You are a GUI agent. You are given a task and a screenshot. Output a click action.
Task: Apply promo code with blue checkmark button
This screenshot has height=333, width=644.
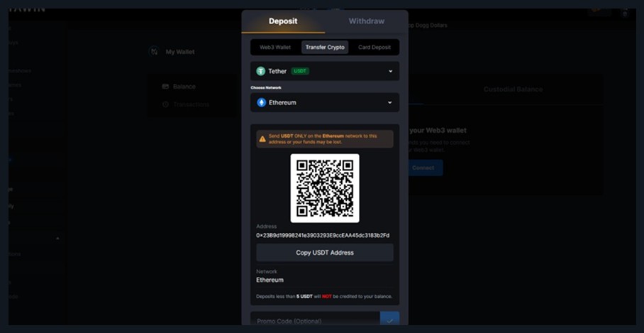tap(389, 320)
